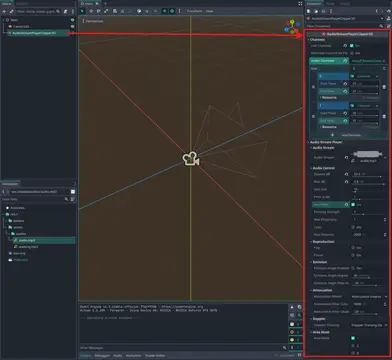Select the Move Mode tool
This screenshot has width=392, height=360.
91,11
